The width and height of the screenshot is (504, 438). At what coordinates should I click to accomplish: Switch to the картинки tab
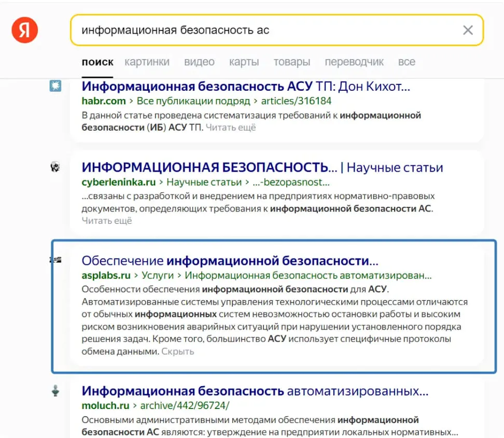click(147, 61)
